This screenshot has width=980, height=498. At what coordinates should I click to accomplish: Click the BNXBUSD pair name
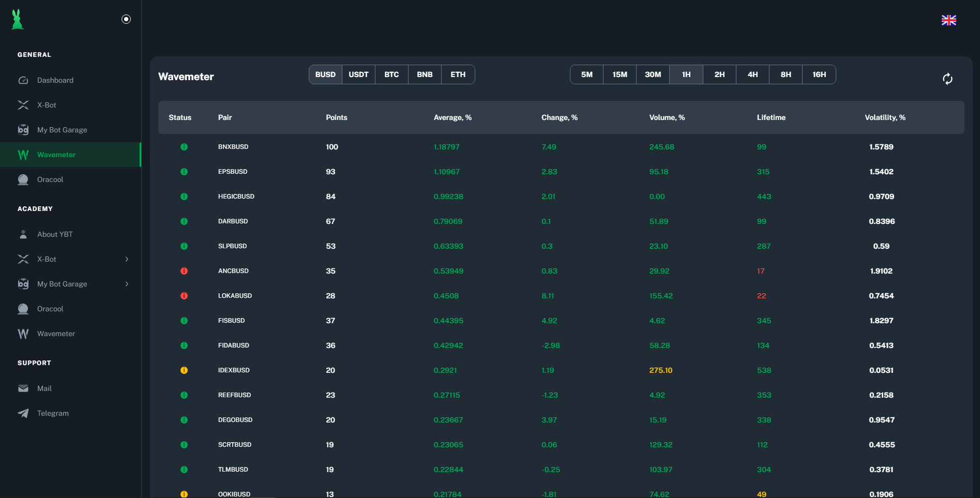point(233,147)
